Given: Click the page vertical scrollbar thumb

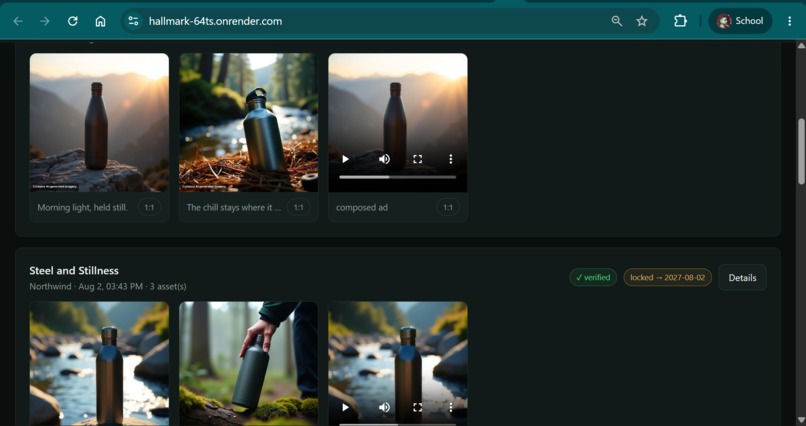Looking at the screenshot, I should tap(801, 151).
